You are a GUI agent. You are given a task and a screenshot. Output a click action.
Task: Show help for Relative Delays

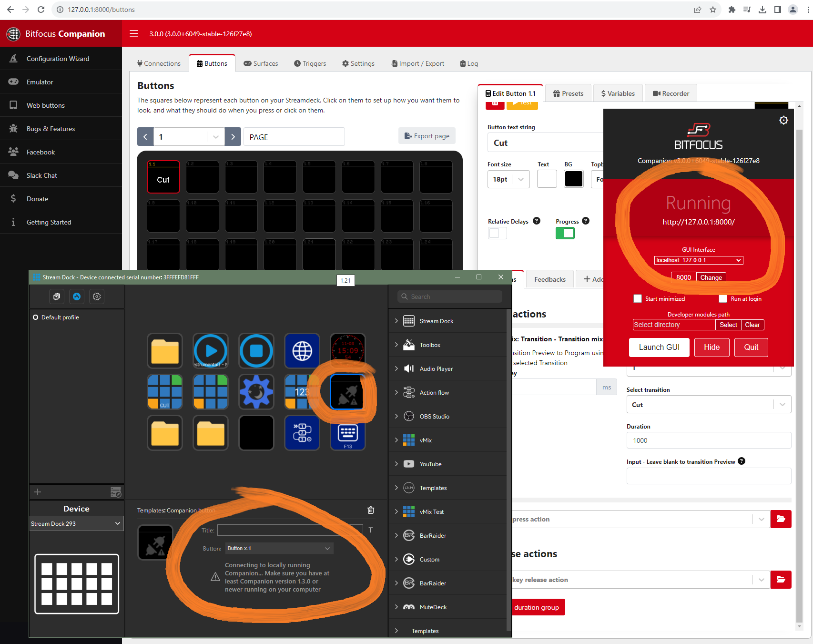(x=537, y=221)
